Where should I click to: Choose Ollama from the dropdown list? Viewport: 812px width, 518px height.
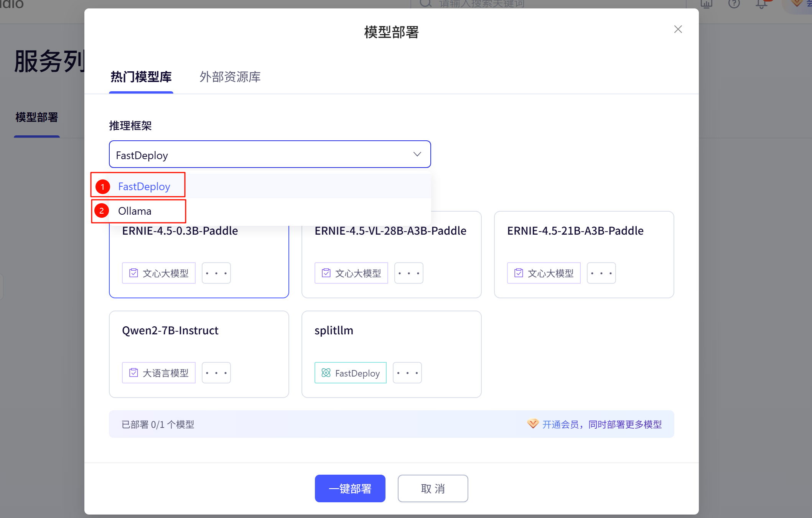[270, 211]
